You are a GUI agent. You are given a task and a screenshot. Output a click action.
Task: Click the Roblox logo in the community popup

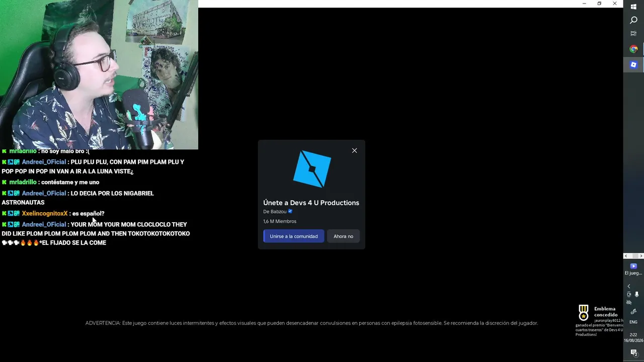click(x=312, y=169)
